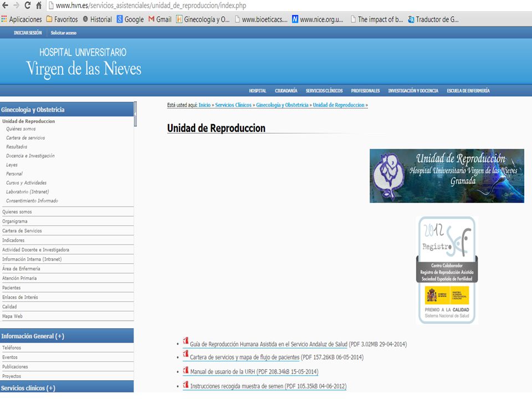Reload the page with refresh icon
The height and width of the screenshot is (399, 532).
[28, 6]
